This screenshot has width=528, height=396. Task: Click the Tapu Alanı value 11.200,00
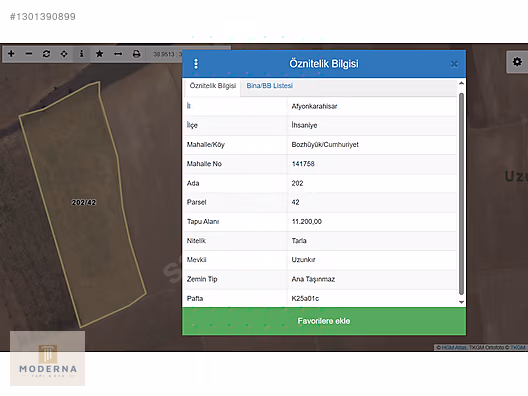306,222
